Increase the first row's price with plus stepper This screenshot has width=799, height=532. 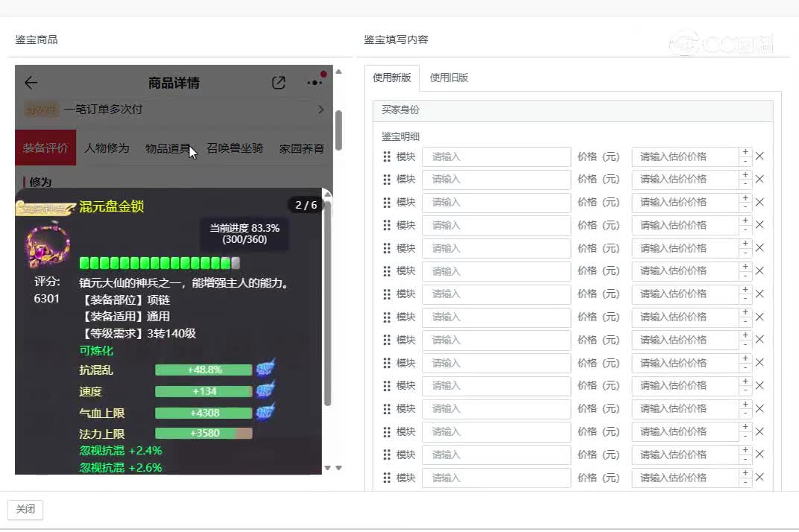click(745, 152)
